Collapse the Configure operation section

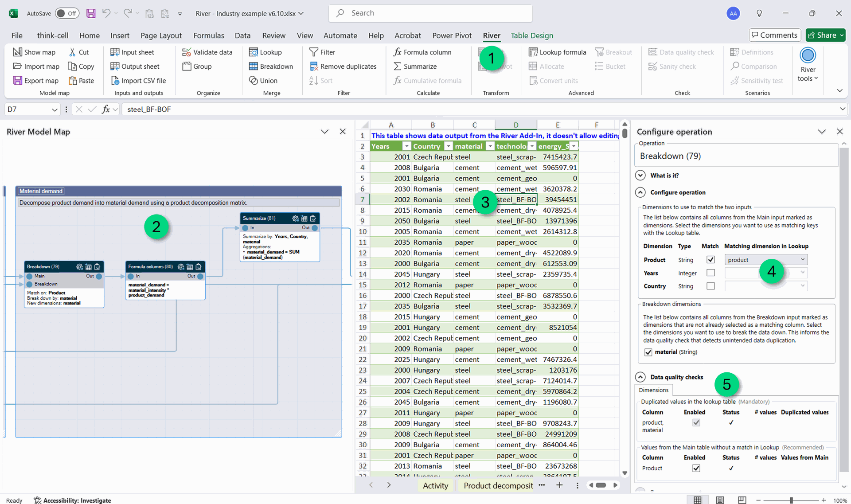pos(640,192)
